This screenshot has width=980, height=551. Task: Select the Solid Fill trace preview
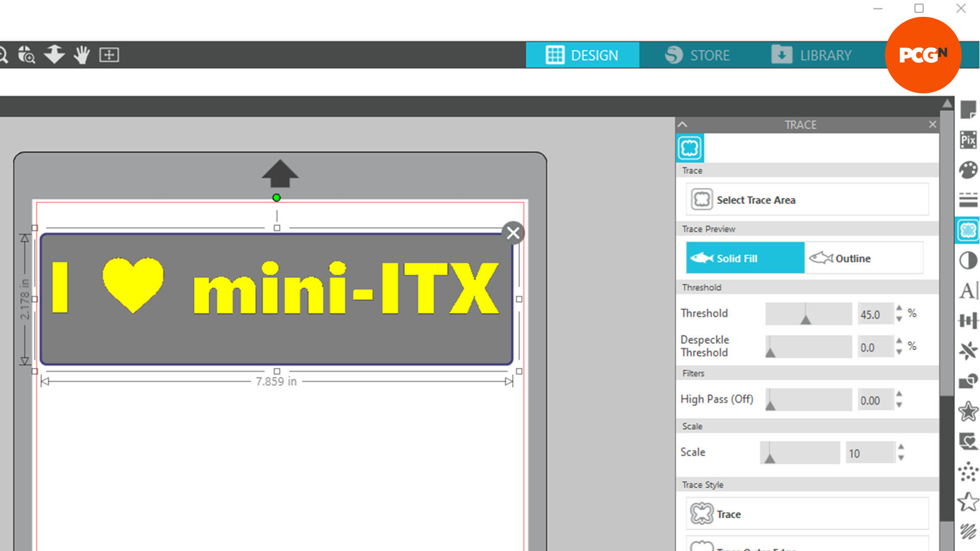(745, 258)
